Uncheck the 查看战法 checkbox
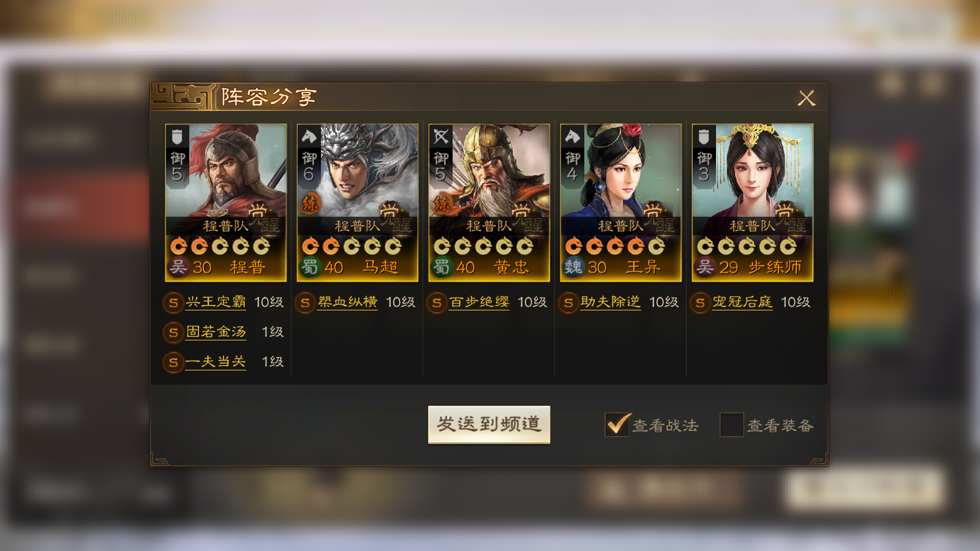980x551 pixels. coord(617,424)
